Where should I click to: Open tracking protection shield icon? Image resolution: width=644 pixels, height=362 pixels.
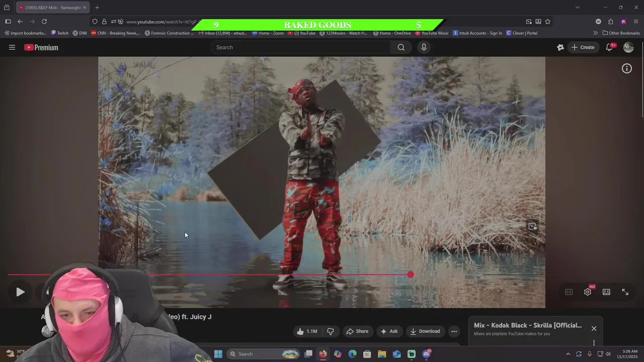coord(95,22)
